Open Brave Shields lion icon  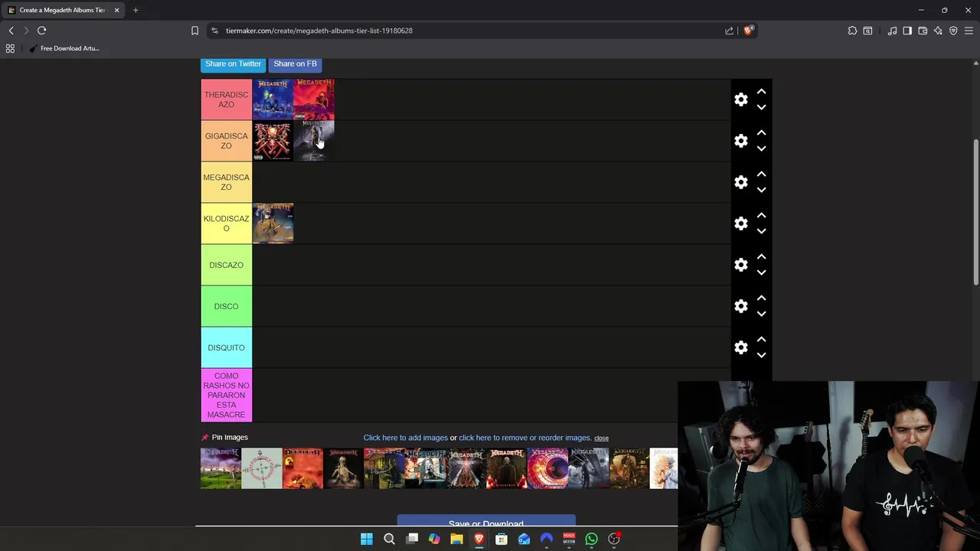point(748,31)
